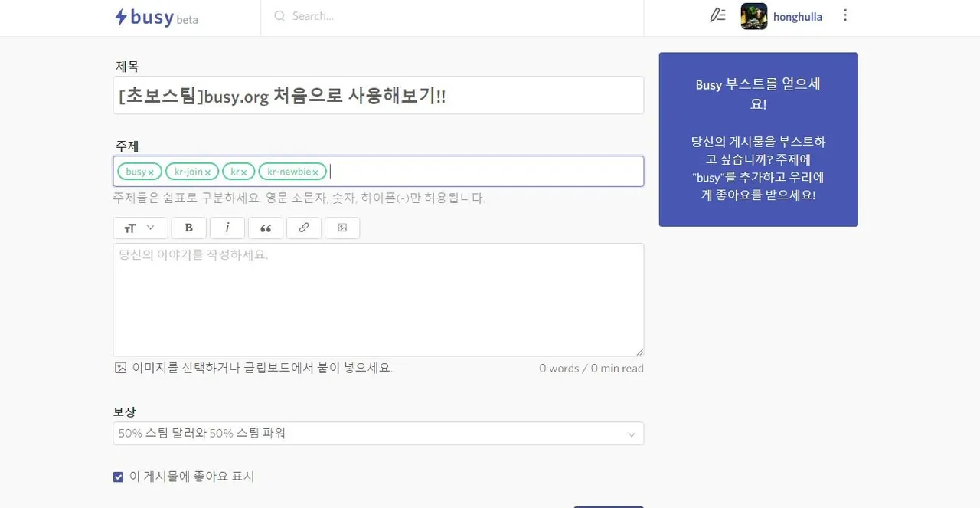Insert a hyperlink
Screen dimensions: 980x508
(304, 228)
